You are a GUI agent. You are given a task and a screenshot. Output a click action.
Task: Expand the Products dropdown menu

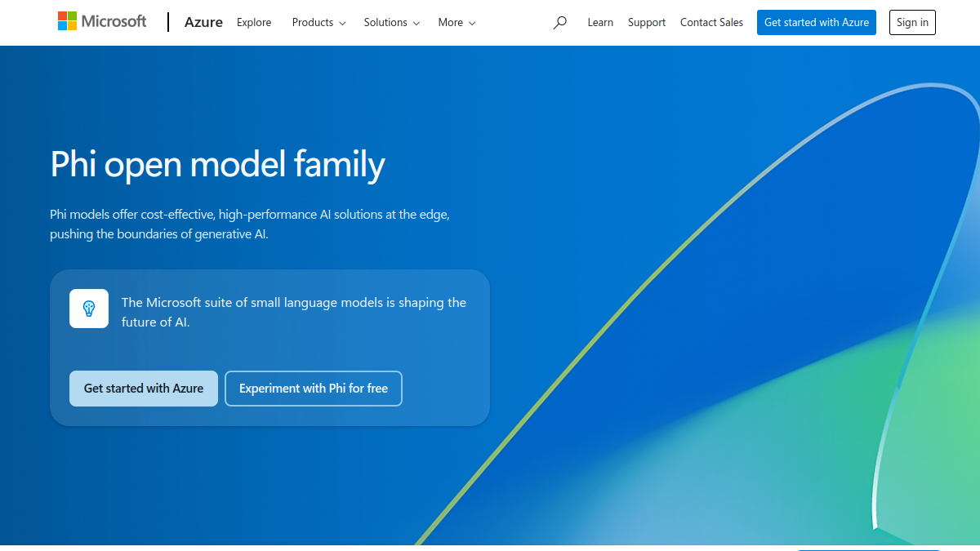(x=318, y=23)
